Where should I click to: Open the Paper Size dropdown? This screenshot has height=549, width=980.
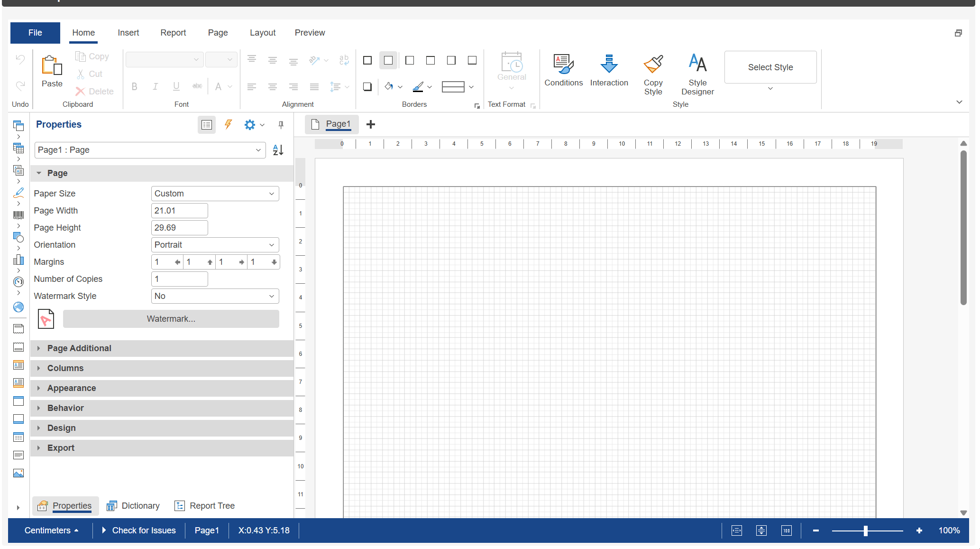point(215,194)
